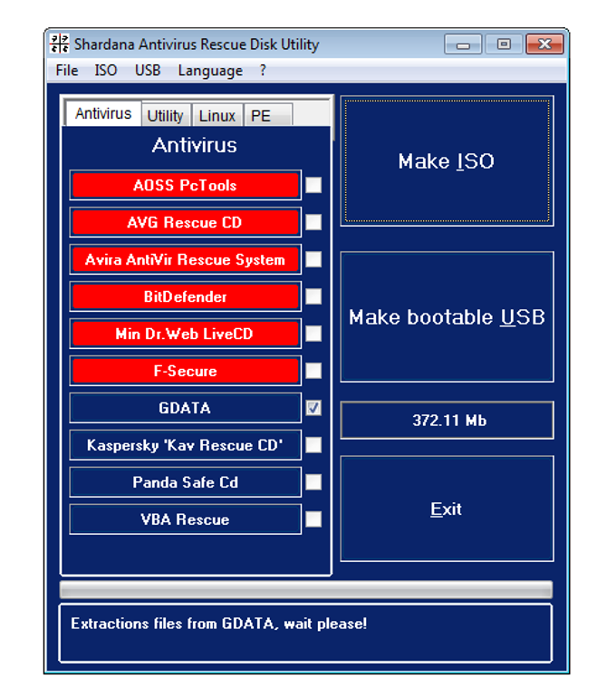This screenshot has width=616, height=698.
Task: Click the BitDefender button
Action: 185,296
